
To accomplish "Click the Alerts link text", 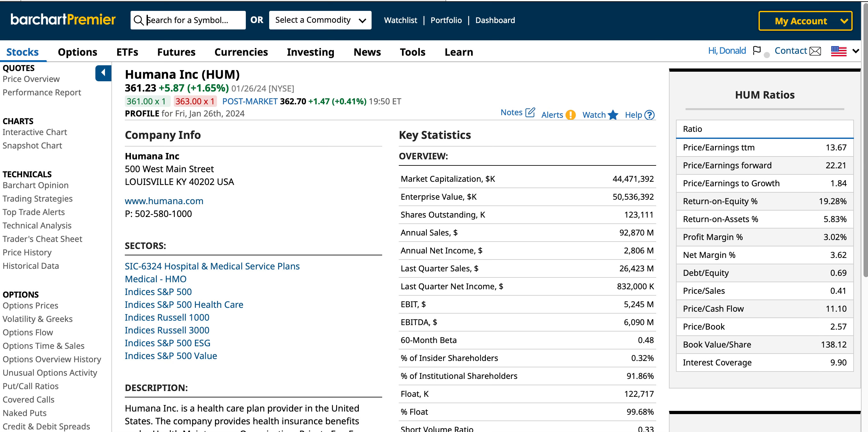I will pos(552,115).
